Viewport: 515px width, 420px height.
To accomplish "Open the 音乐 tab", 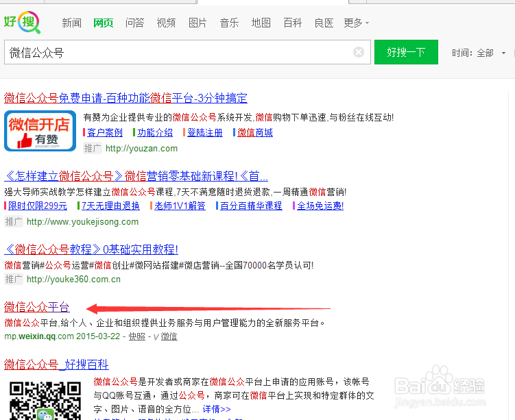I will [229, 23].
